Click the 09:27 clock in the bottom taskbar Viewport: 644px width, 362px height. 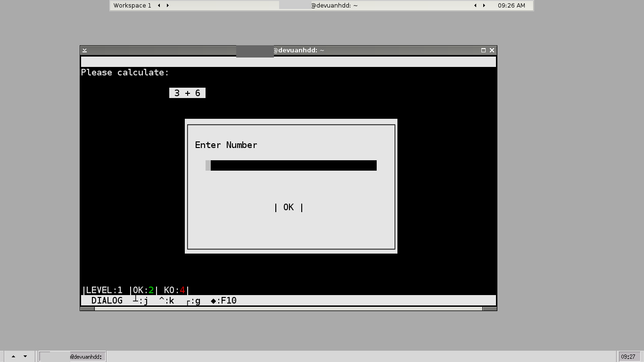(x=628, y=357)
